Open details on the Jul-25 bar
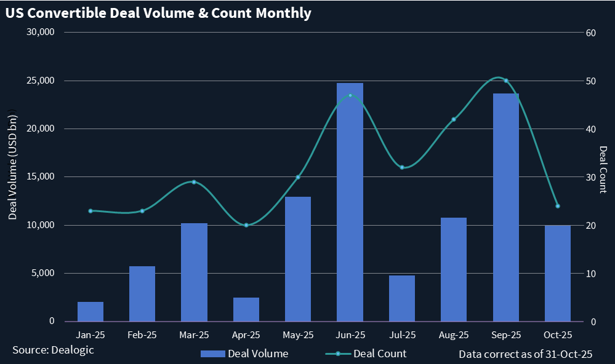615x364 pixels. 401,298
